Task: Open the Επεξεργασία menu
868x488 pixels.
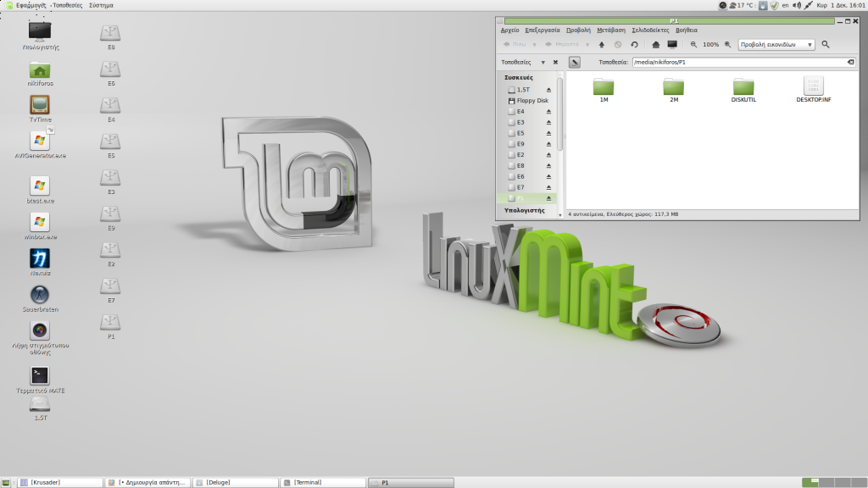Action: click(x=542, y=30)
